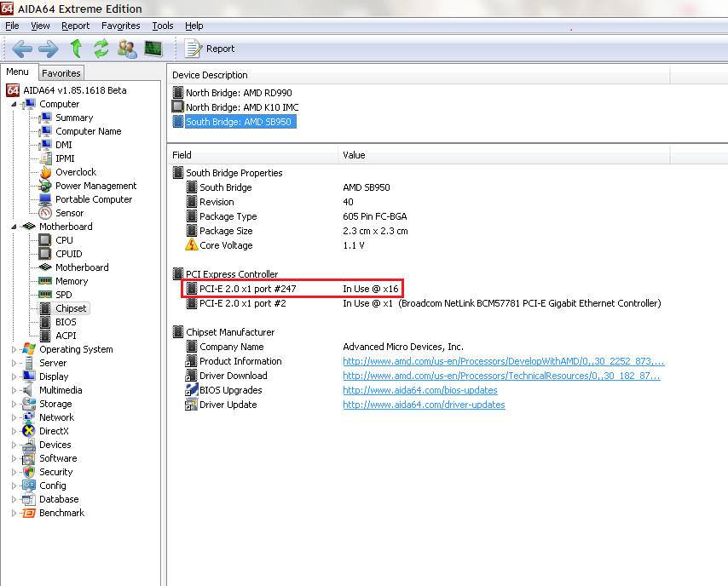The width and height of the screenshot is (728, 586).
Task: Select the DirectX icon in tree
Action: [x=29, y=431]
